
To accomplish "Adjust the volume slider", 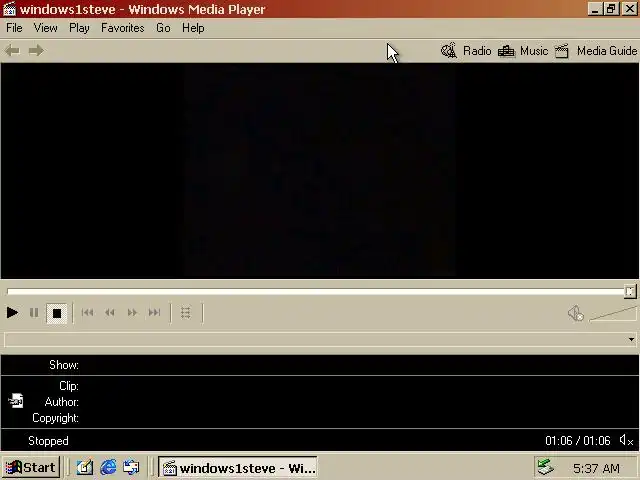I will [613, 314].
